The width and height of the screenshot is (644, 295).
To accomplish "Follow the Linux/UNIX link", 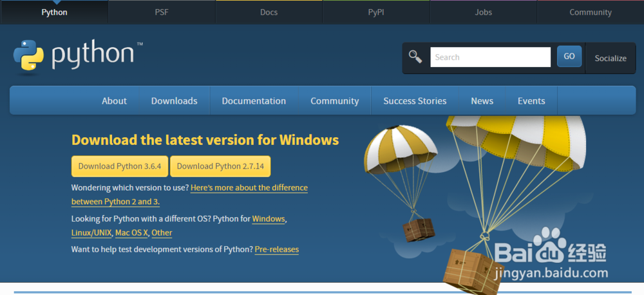I will click(x=91, y=233).
